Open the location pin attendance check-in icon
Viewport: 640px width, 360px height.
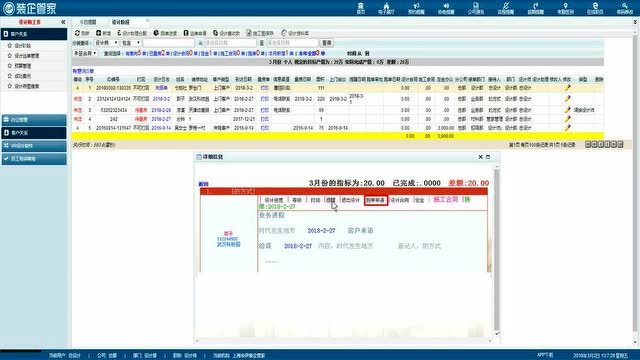coord(565,8)
